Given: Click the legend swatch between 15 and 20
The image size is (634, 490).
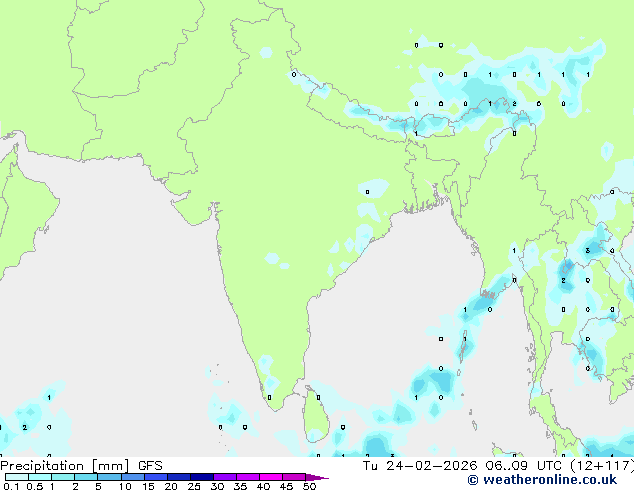Looking at the screenshot, I should point(155,477).
